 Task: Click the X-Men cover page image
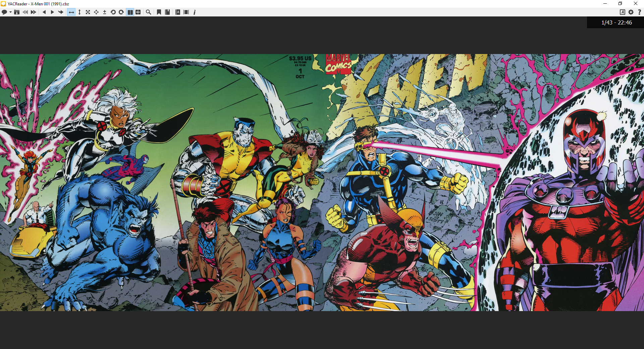tap(322, 183)
